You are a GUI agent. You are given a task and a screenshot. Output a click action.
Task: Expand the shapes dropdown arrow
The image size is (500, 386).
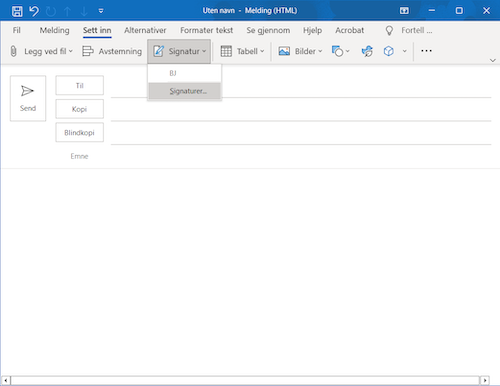[x=348, y=51]
